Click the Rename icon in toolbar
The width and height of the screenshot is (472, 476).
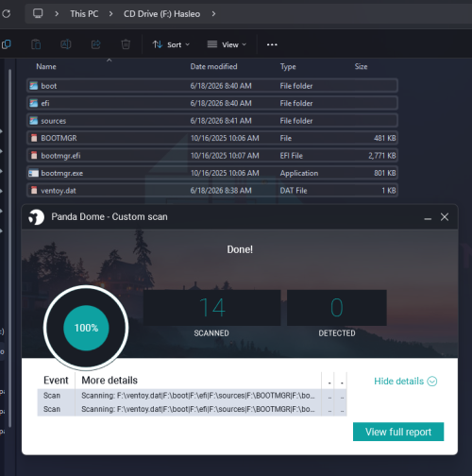65,44
